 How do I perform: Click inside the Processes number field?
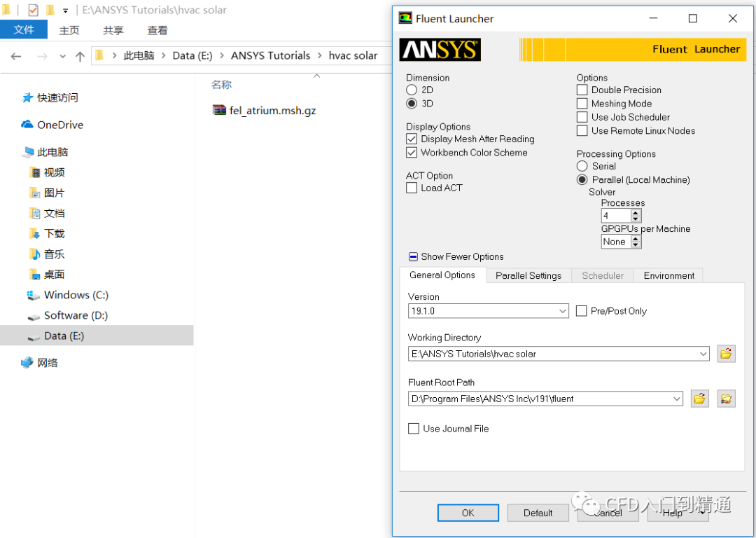click(x=616, y=216)
